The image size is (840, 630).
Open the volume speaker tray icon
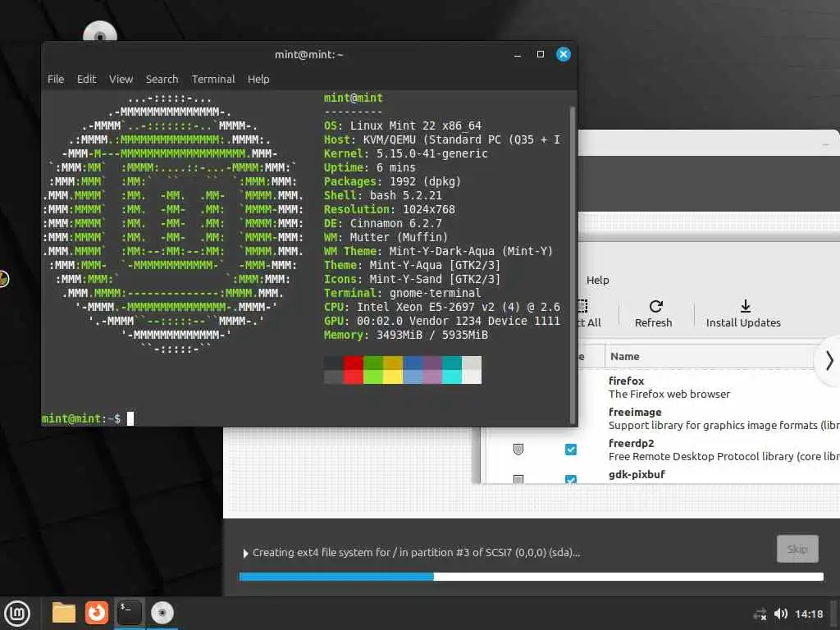[x=781, y=614]
